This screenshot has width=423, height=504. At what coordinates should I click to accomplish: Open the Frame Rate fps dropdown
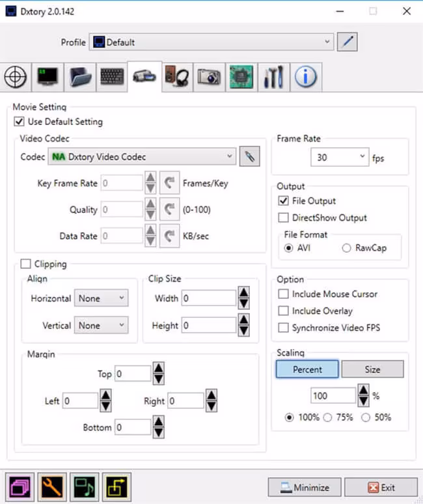coord(340,157)
